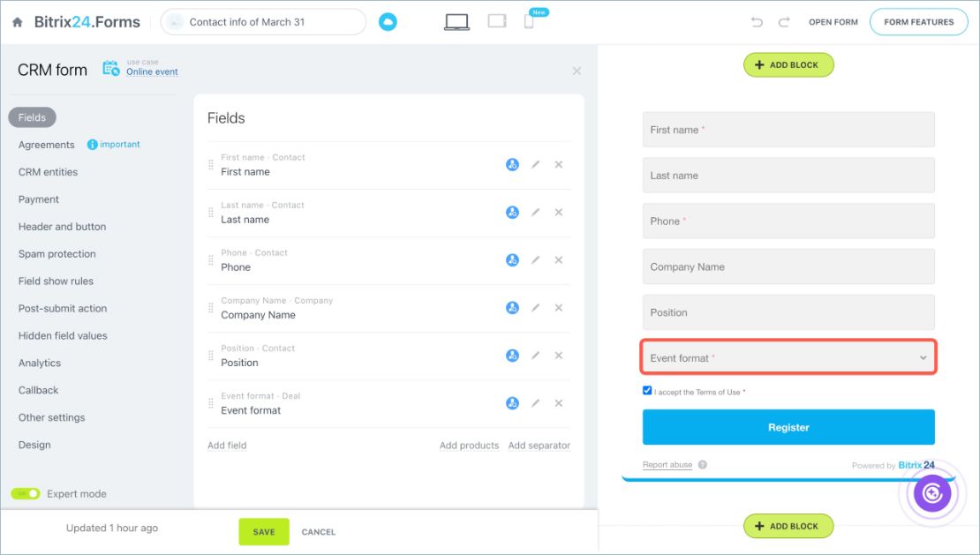The height and width of the screenshot is (555, 980).
Task: Open the Event format dropdown in preview
Action: (x=788, y=357)
